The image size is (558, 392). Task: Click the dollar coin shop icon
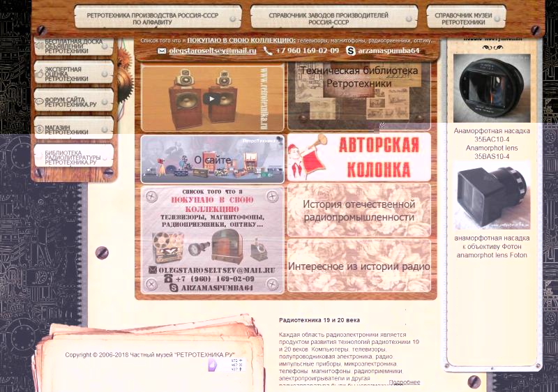coord(39,128)
